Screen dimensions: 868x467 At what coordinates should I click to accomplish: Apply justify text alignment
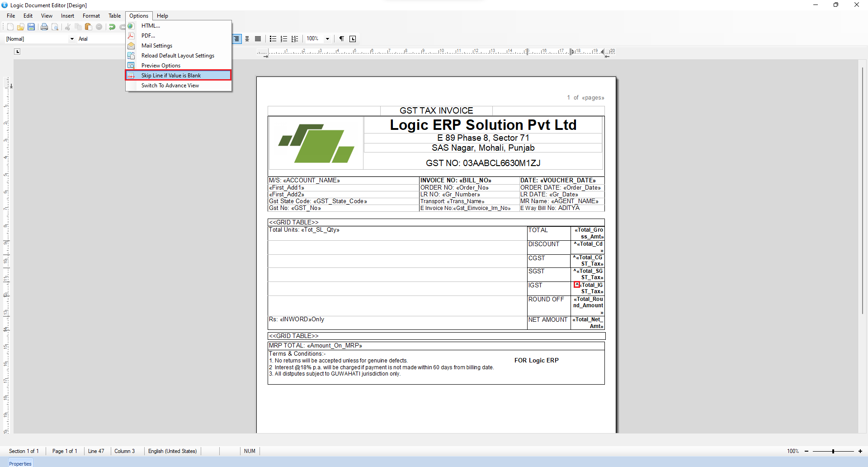(258, 39)
